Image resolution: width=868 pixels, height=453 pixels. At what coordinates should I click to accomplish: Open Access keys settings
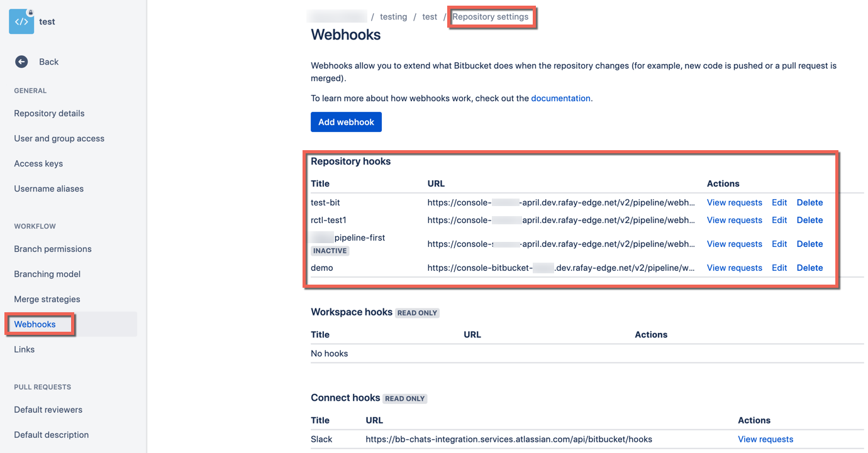(x=38, y=163)
